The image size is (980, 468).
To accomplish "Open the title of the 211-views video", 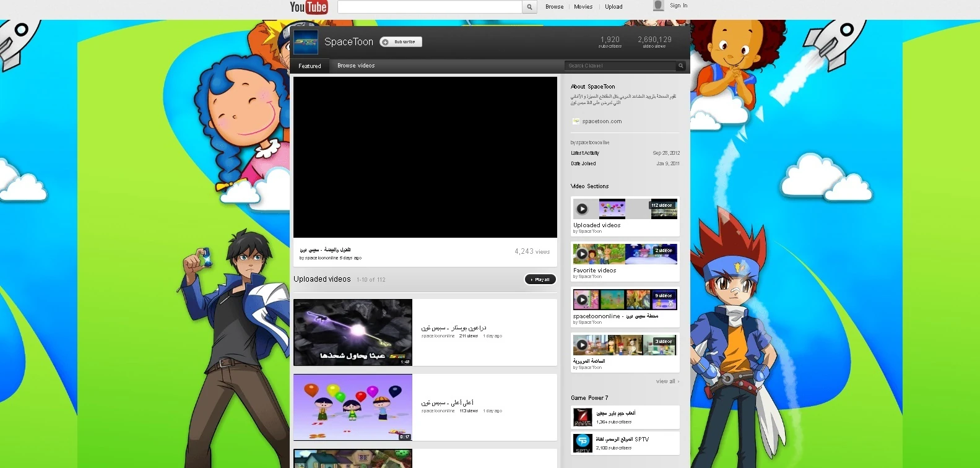I will [454, 327].
